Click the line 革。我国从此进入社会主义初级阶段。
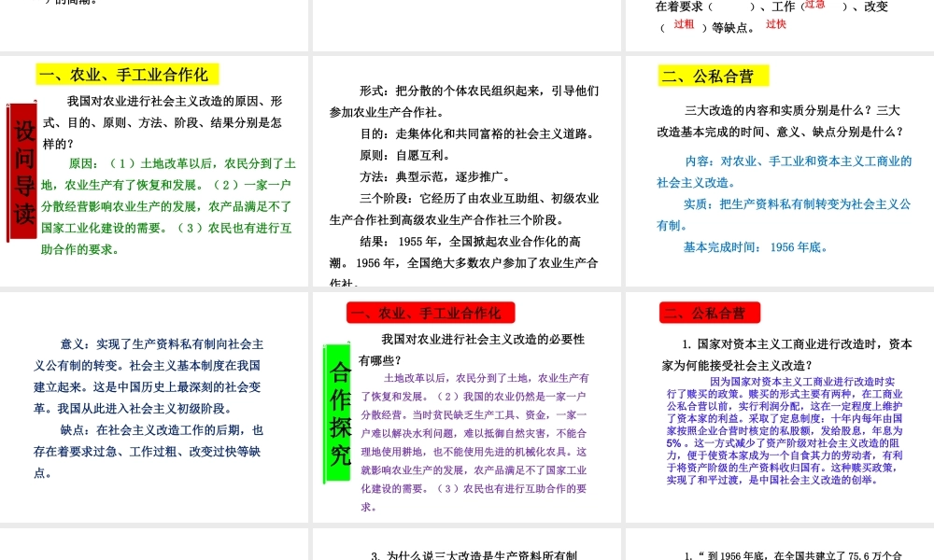 pyautogui.click(x=133, y=409)
